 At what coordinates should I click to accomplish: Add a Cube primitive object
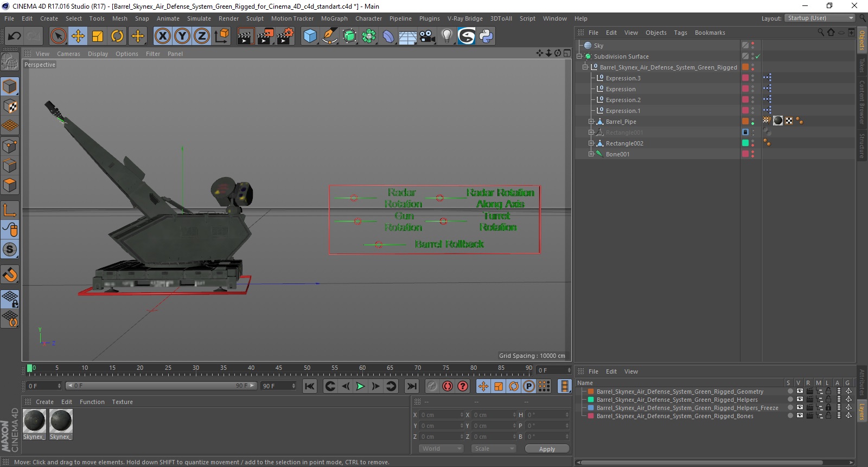pyautogui.click(x=310, y=36)
